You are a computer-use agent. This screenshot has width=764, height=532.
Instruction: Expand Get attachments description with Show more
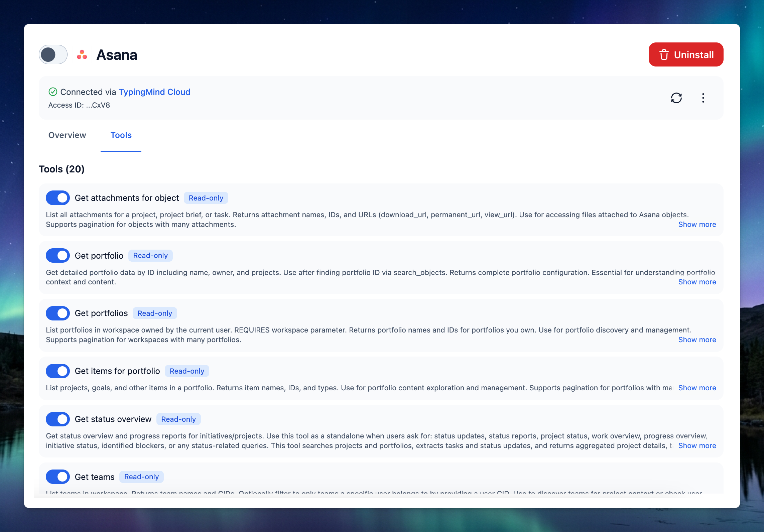coord(697,224)
